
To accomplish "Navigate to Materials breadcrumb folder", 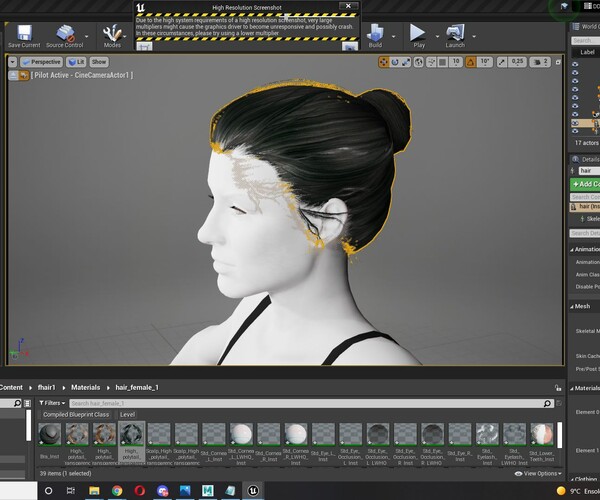I will coord(85,388).
